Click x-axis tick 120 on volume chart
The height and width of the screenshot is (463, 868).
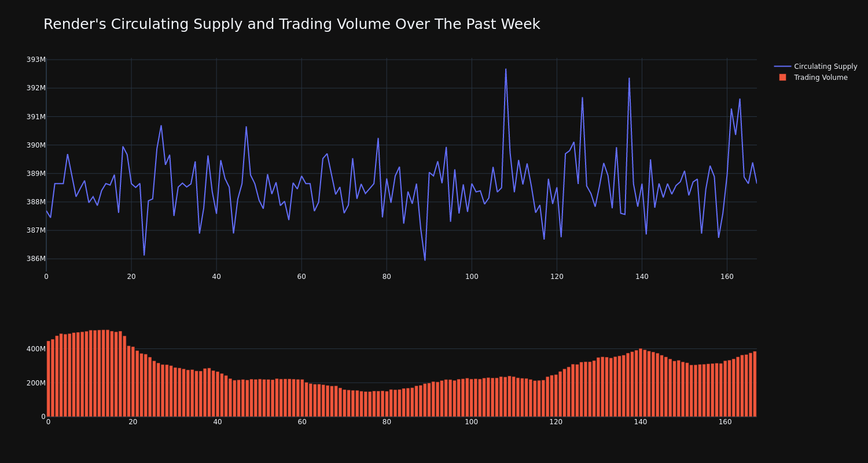tap(556, 422)
